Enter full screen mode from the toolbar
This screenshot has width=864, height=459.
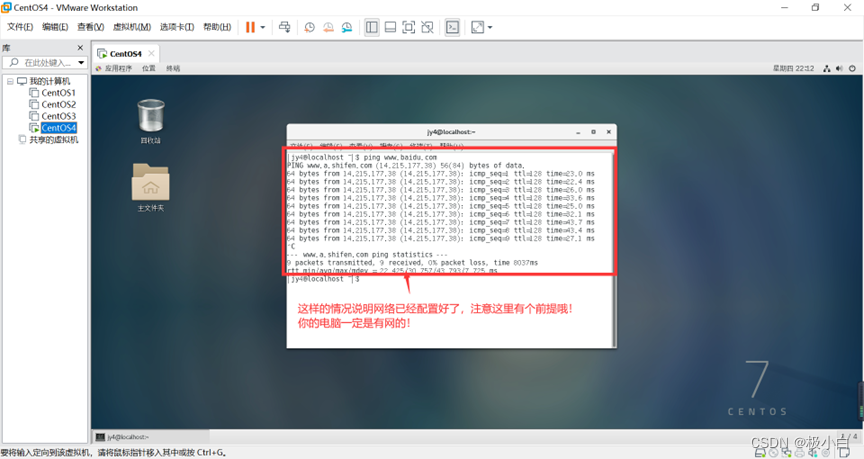click(408, 27)
